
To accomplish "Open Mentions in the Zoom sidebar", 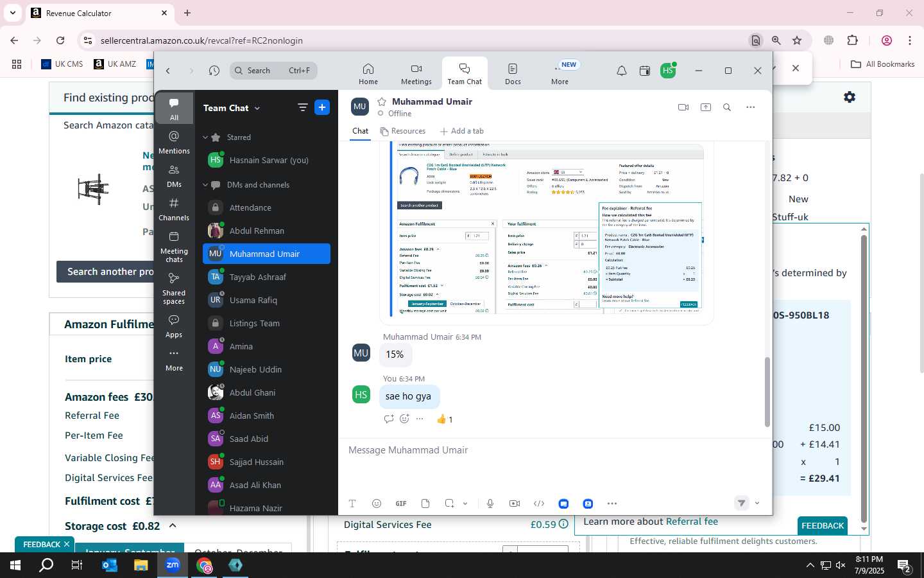I will [174, 142].
